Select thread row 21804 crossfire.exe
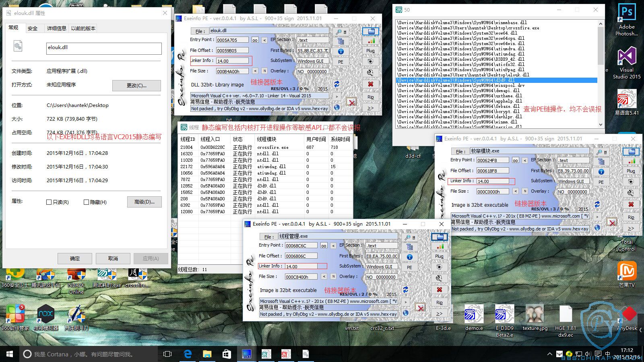This screenshot has width=644, height=362. [x=265, y=147]
